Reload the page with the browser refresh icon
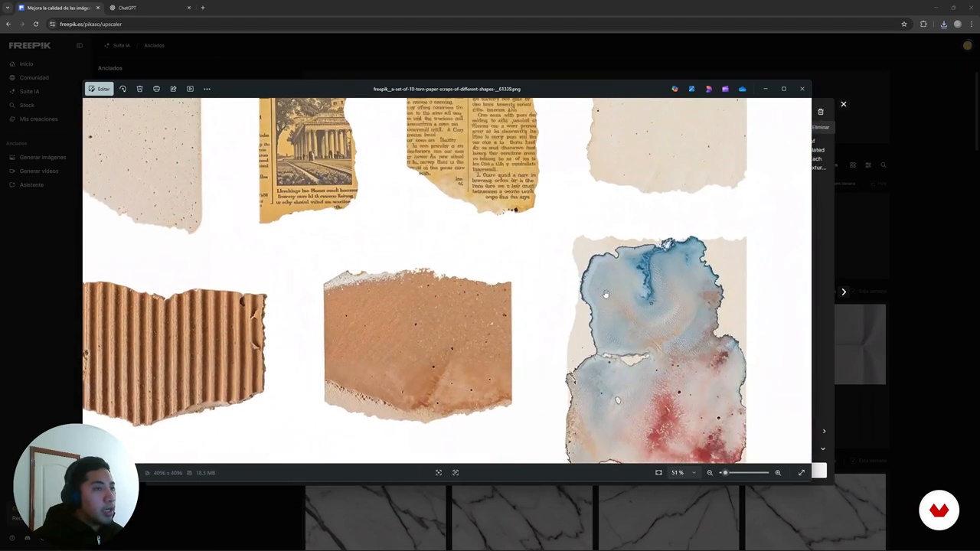The height and width of the screenshot is (551, 980). point(35,24)
